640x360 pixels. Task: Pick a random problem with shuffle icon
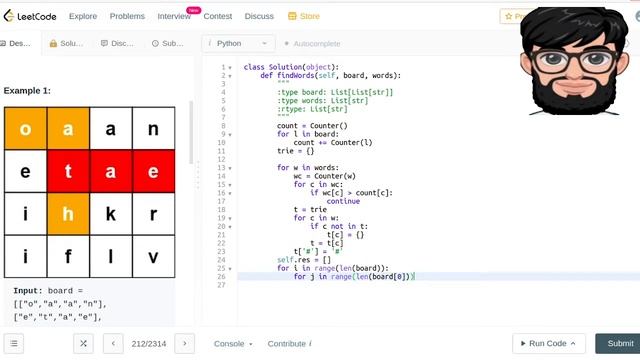tap(83, 344)
